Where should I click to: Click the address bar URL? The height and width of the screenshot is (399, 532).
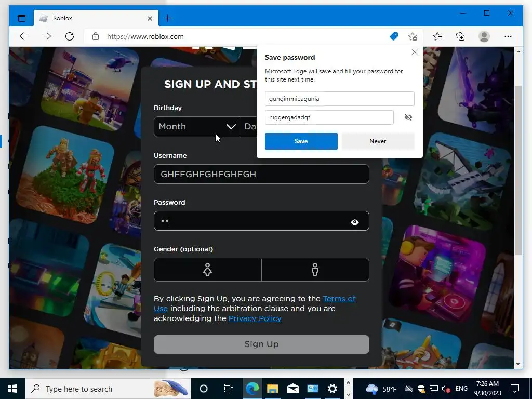[x=145, y=36]
